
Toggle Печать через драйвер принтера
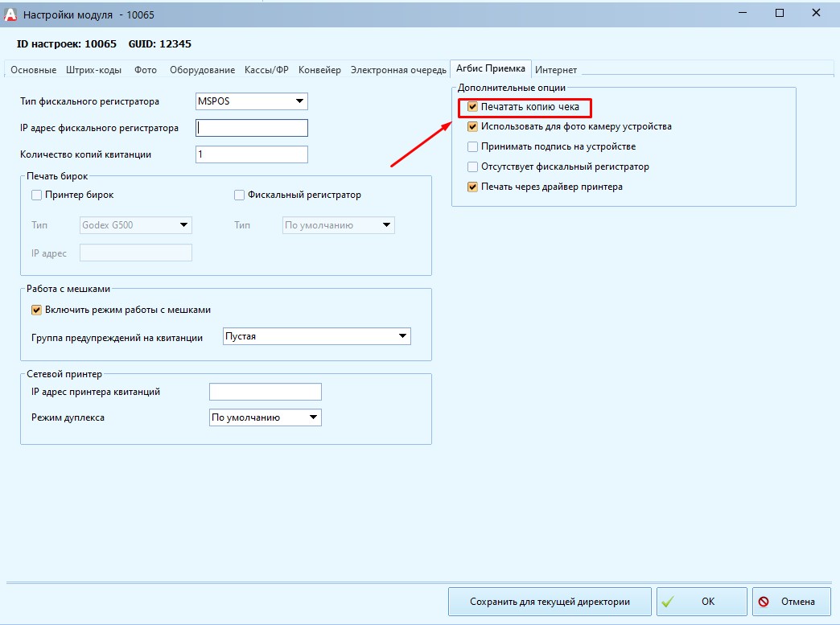(x=472, y=187)
